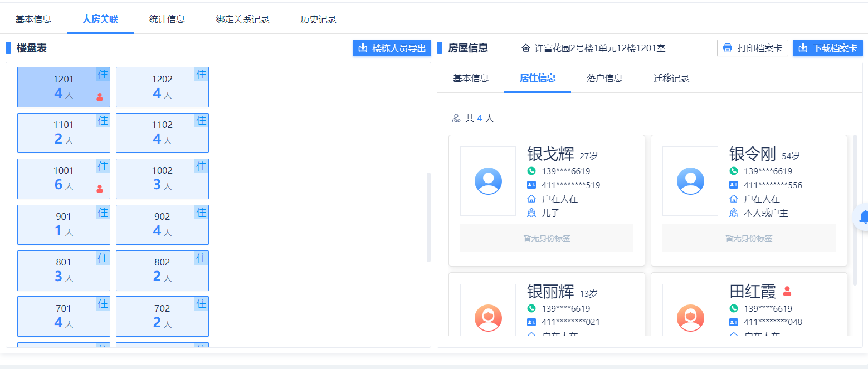
Task: Click 银令刚's avatar picture
Action: pyautogui.click(x=690, y=181)
